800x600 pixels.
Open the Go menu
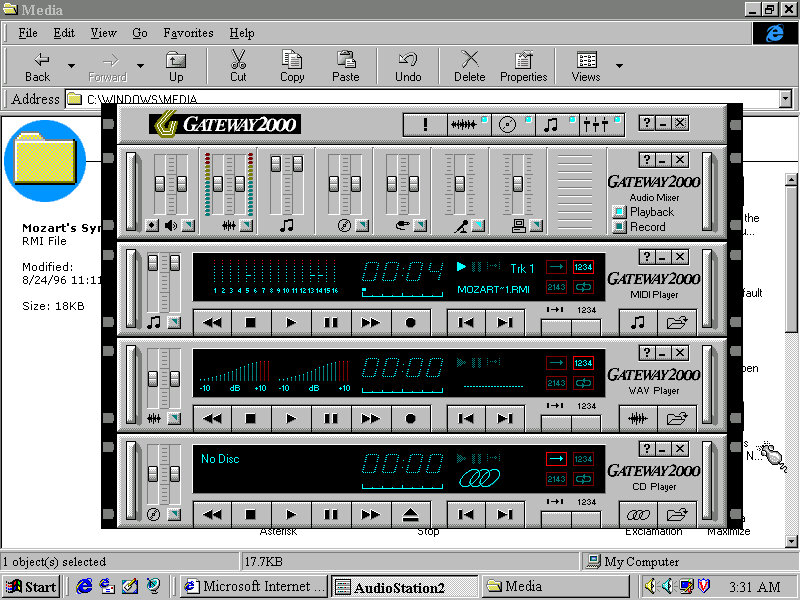140,33
